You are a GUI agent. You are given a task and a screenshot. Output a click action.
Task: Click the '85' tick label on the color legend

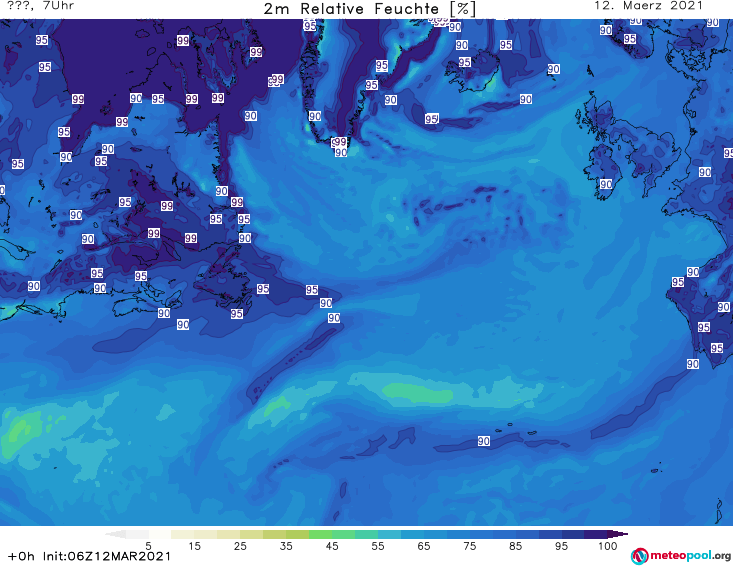tap(515, 546)
